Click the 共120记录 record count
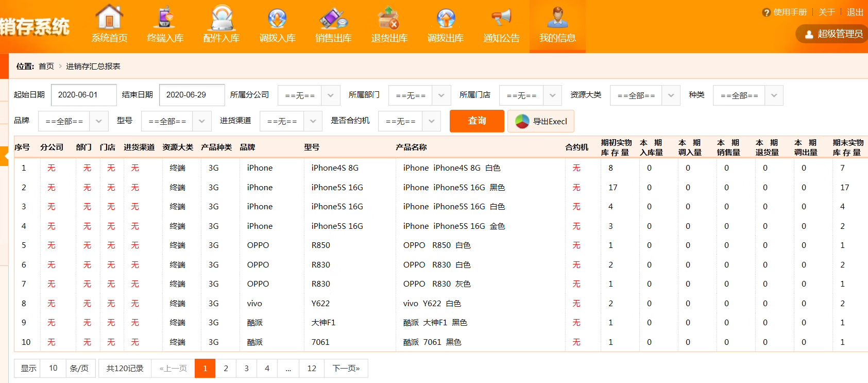868x383 pixels. [125, 368]
